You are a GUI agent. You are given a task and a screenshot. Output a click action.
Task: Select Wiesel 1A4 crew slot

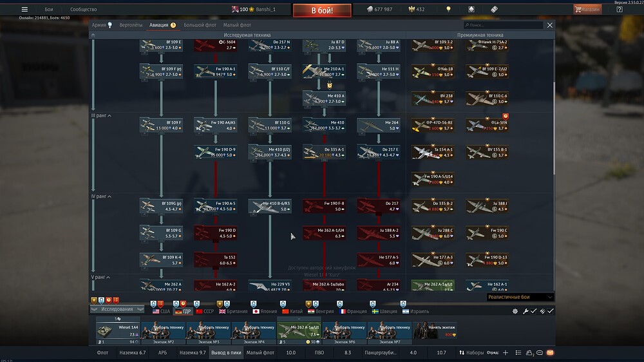point(118,329)
